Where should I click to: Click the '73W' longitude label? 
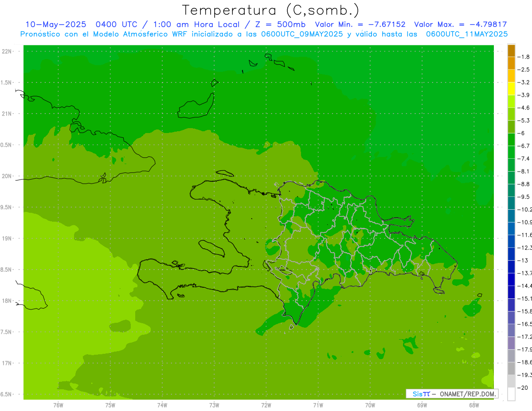(x=214, y=405)
